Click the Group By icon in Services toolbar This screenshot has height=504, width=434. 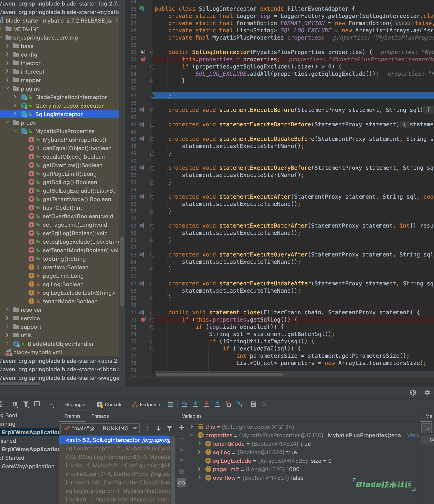click(x=15, y=404)
